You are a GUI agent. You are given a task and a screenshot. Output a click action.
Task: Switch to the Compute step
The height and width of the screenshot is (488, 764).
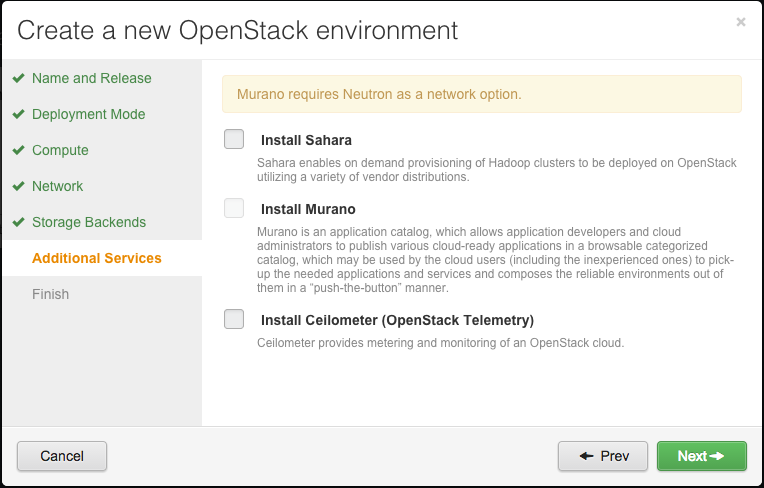(60, 150)
